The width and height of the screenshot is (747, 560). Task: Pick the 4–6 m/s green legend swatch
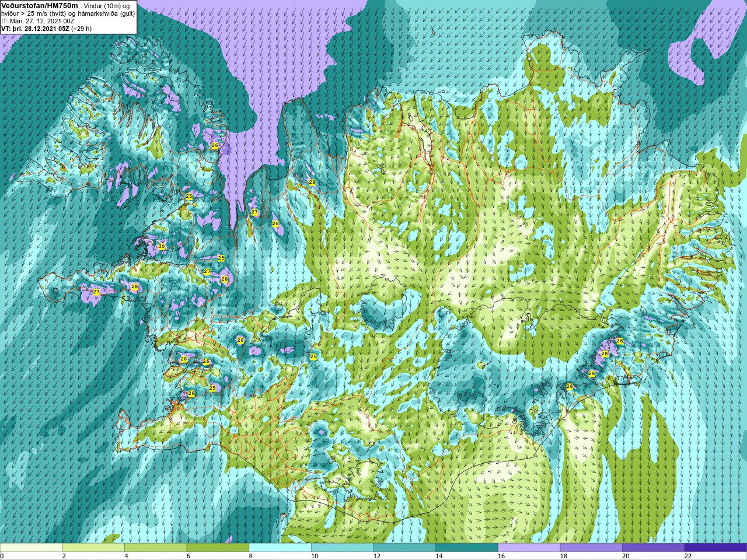pyautogui.click(x=155, y=547)
